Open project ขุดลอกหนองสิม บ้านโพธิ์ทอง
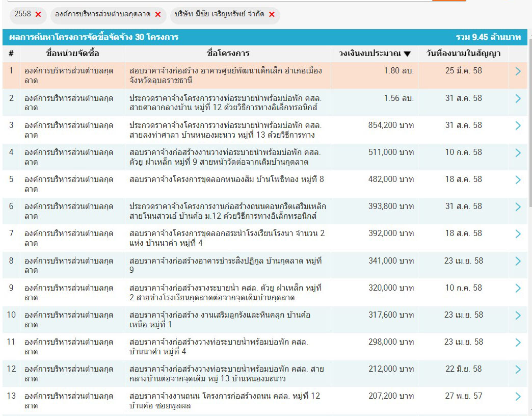Viewport: 532px width, 416px height. point(226,179)
